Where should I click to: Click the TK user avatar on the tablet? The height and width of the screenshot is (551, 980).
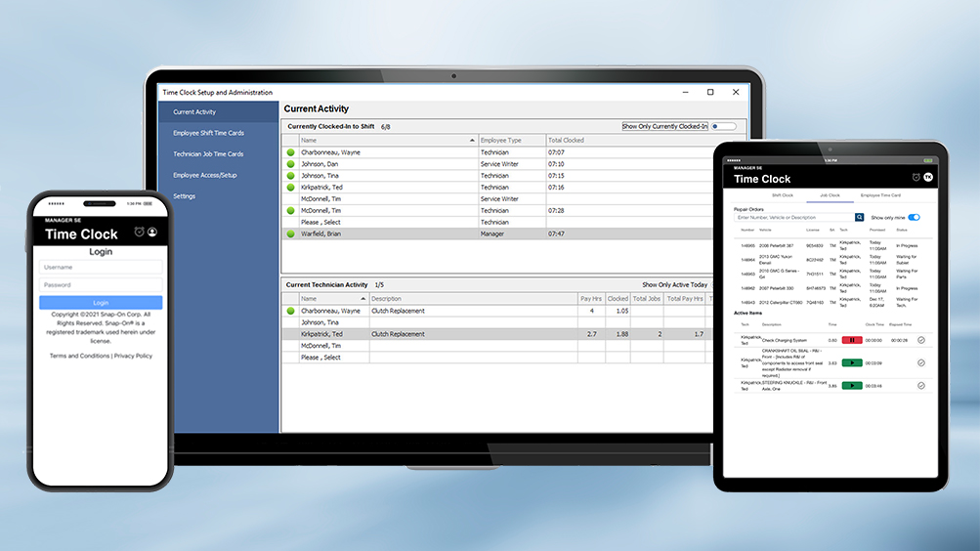click(x=928, y=177)
